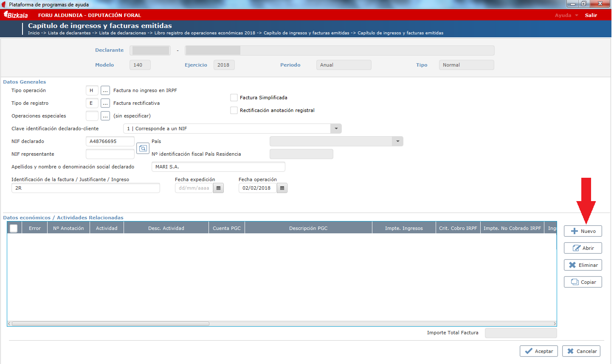Click scrollbar right arrow in table
The height and width of the screenshot is (364, 614).
click(555, 324)
